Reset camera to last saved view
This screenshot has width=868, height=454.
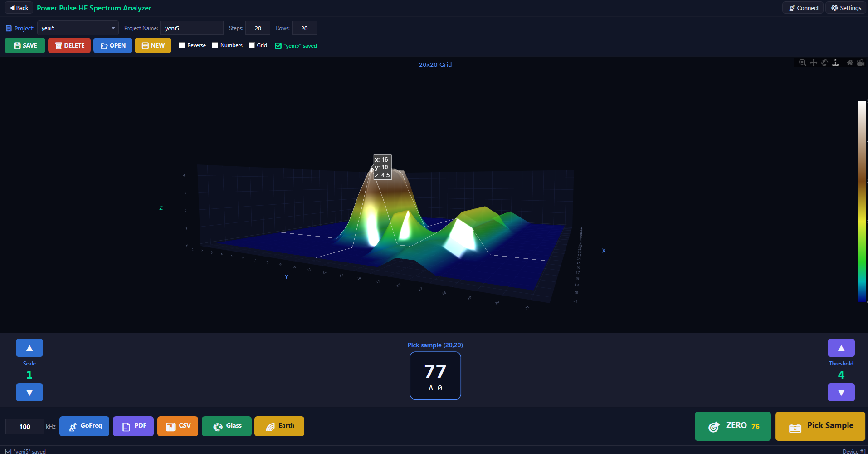(x=861, y=63)
